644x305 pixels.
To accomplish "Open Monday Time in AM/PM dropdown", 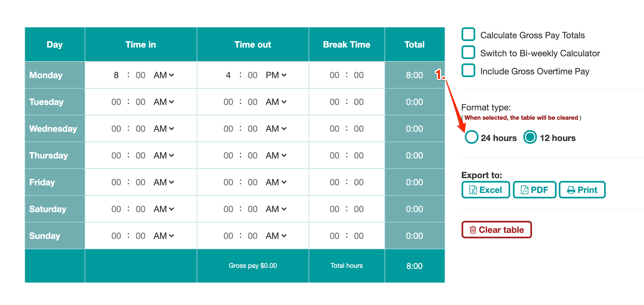I will click(164, 75).
